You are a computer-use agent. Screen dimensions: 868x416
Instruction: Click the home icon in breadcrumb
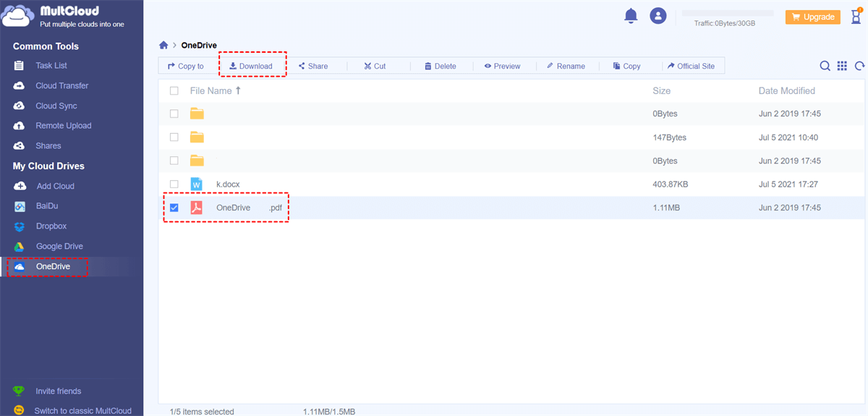point(163,45)
